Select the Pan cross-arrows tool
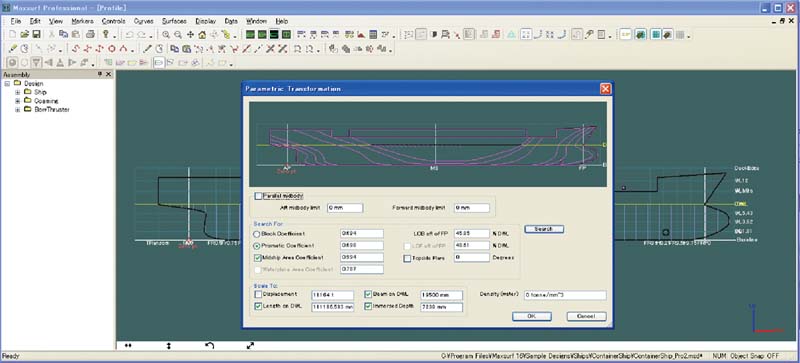Viewport: 800px width, 363px height. tap(190, 35)
